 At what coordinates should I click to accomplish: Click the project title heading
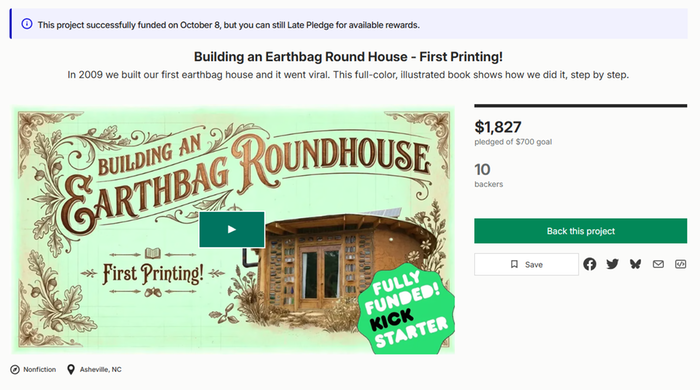tap(348, 57)
